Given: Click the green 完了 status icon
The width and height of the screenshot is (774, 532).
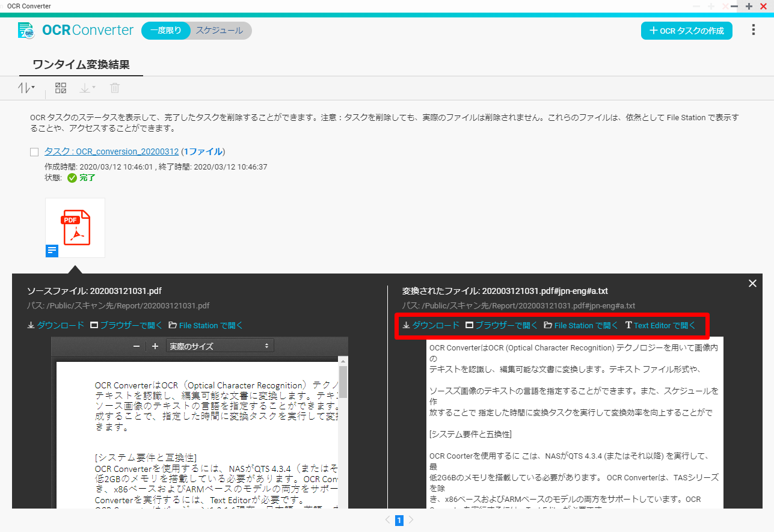Looking at the screenshot, I should coord(72,178).
